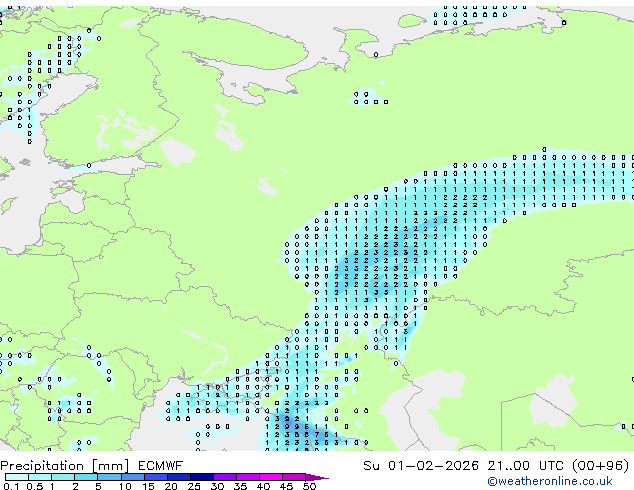Viewport: 634px width, 490px height.
Task: Click the legend value label '30'
Action: click(x=217, y=486)
